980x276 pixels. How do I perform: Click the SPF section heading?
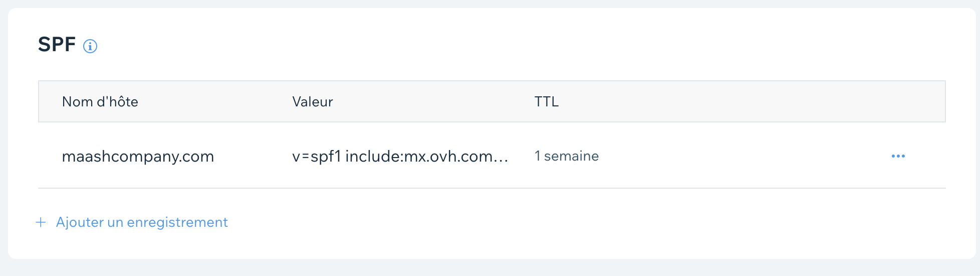point(57,45)
